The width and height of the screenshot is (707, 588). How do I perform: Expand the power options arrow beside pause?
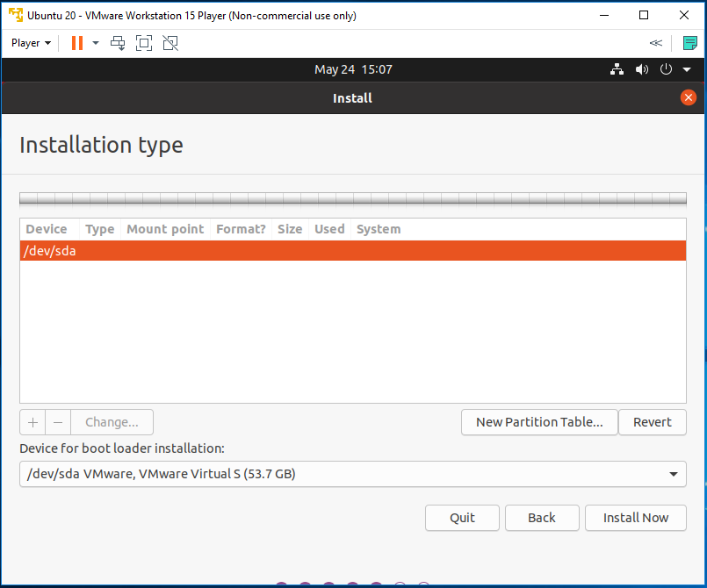click(x=96, y=43)
